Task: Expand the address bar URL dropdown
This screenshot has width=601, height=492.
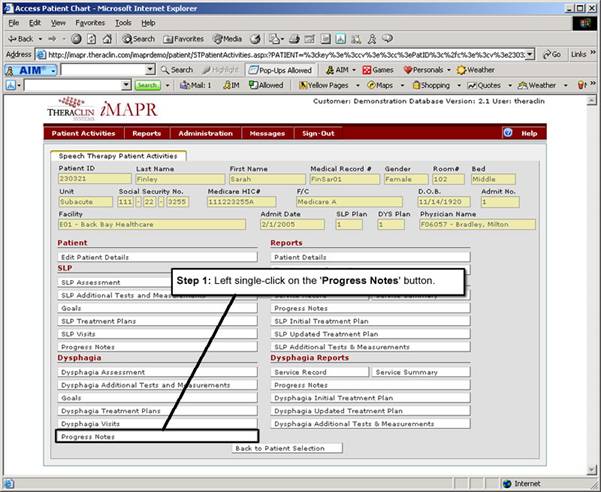Action: click(x=530, y=54)
